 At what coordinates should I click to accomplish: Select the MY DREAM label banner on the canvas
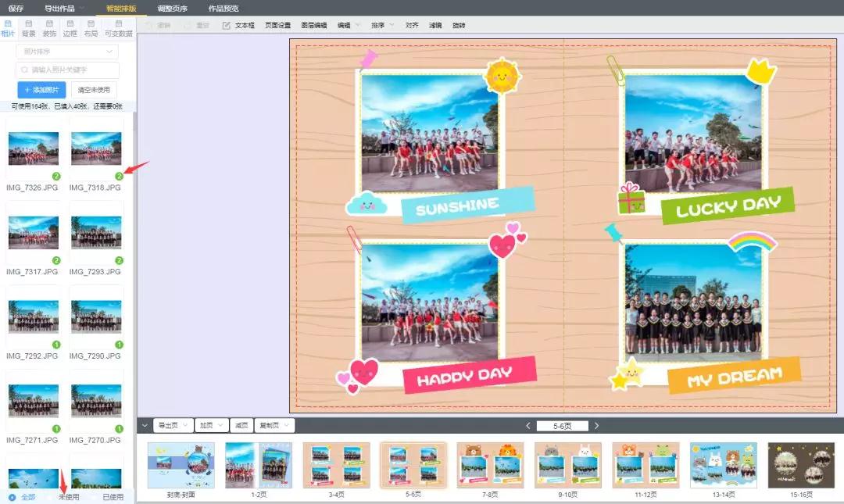tap(734, 375)
